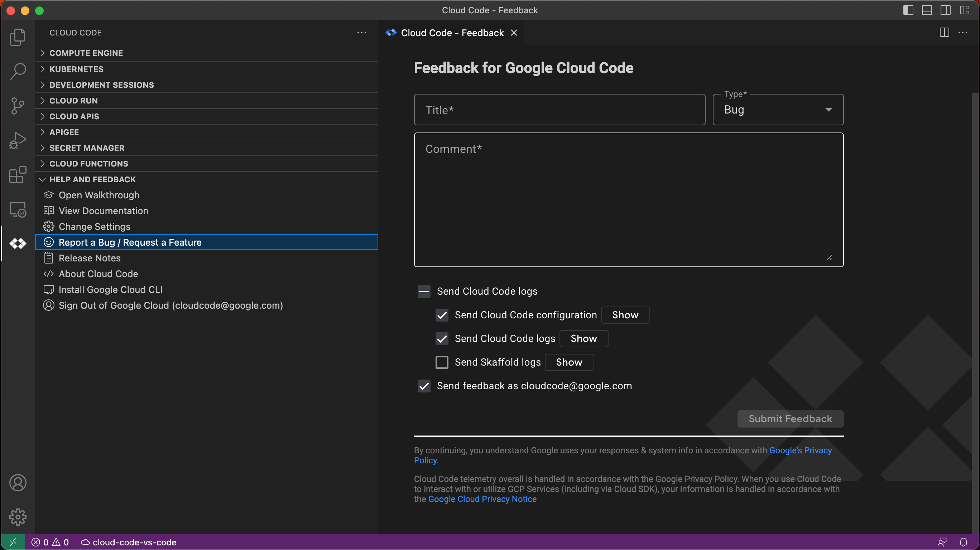Expand the Cloud Run section
This screenshot has height=550, width=980.
coord(207,100)
